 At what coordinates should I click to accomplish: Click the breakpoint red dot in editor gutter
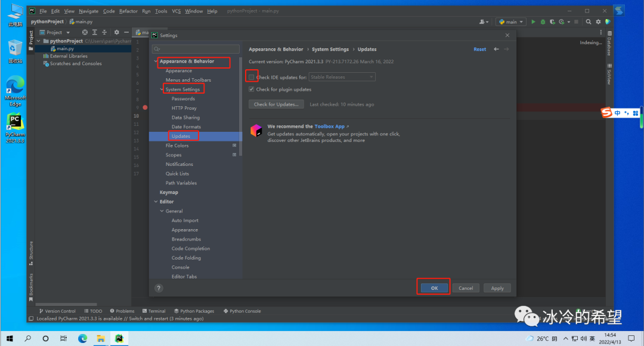[x=145, y=107]
